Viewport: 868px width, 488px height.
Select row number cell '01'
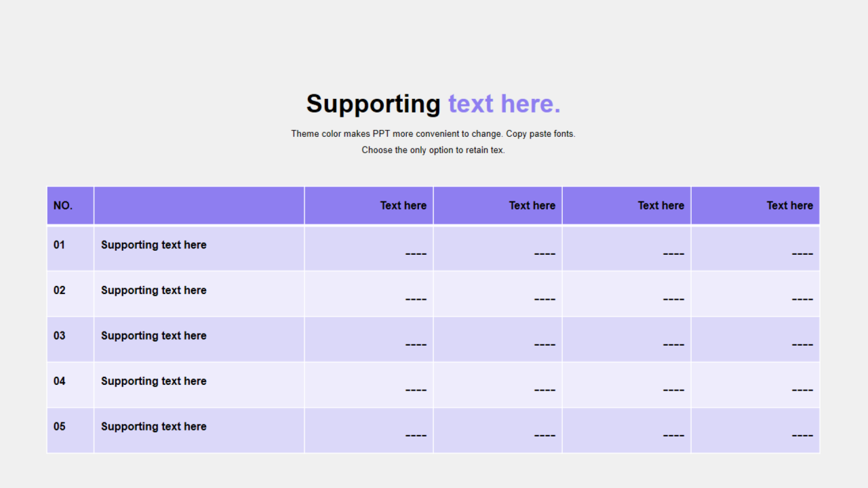(71, 248)
